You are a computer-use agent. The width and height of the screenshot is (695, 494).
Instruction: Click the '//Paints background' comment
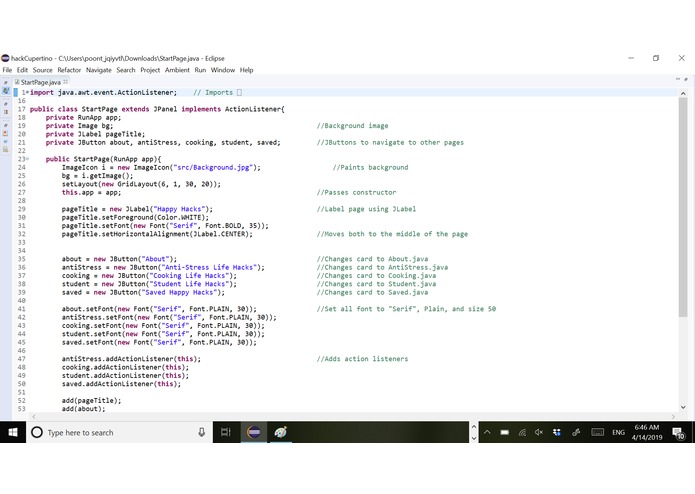(371, 167)
